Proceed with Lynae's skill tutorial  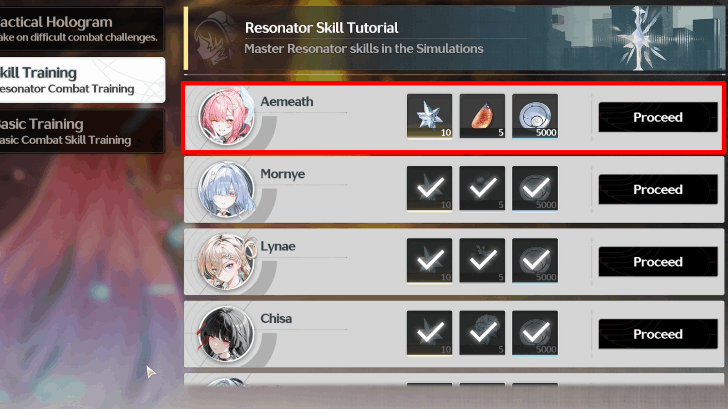(658, 262)
